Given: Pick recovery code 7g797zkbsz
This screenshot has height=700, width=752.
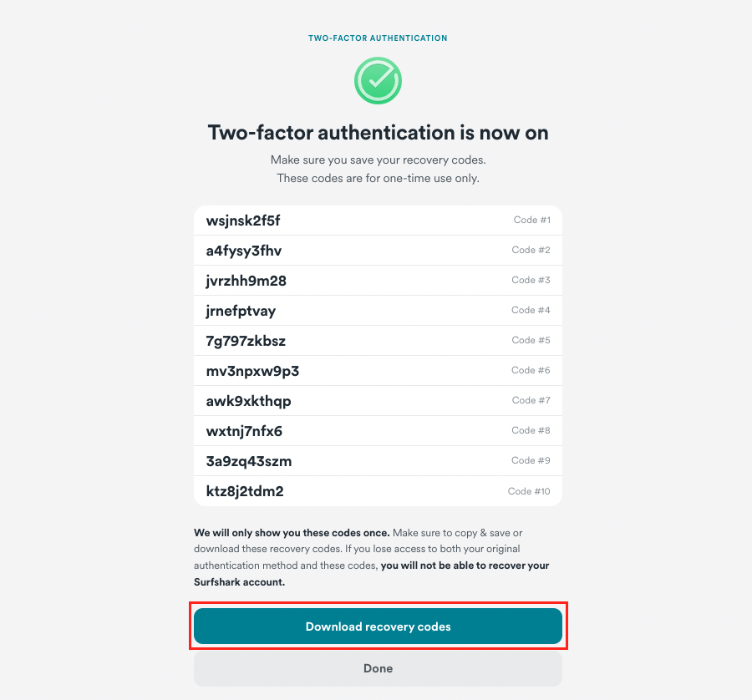Looking at the screenshot, I should point(246,341).
